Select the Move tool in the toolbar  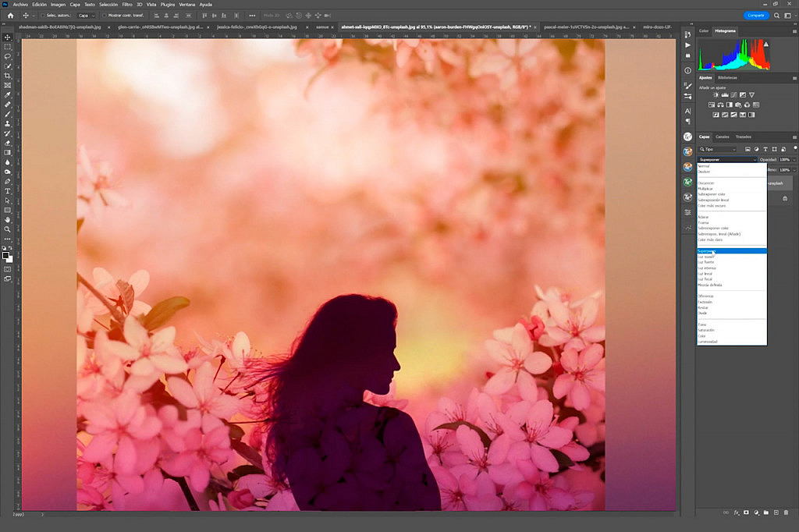point(7,36)
